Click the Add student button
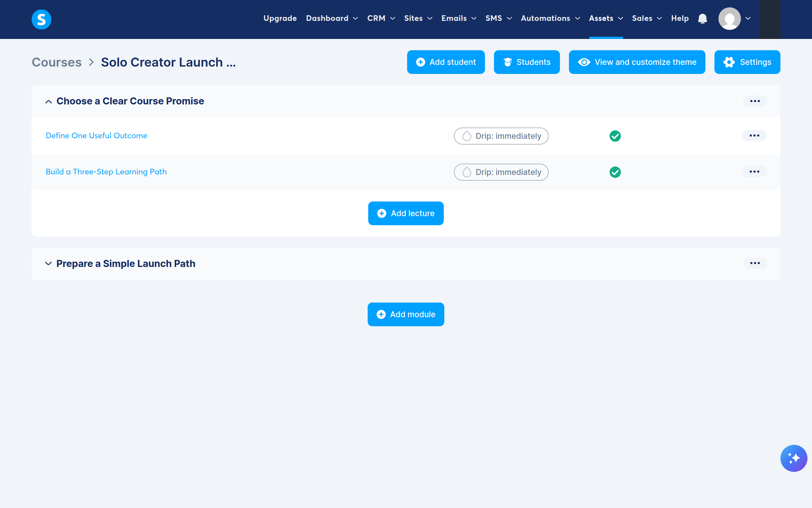 (x=445, y=62)
